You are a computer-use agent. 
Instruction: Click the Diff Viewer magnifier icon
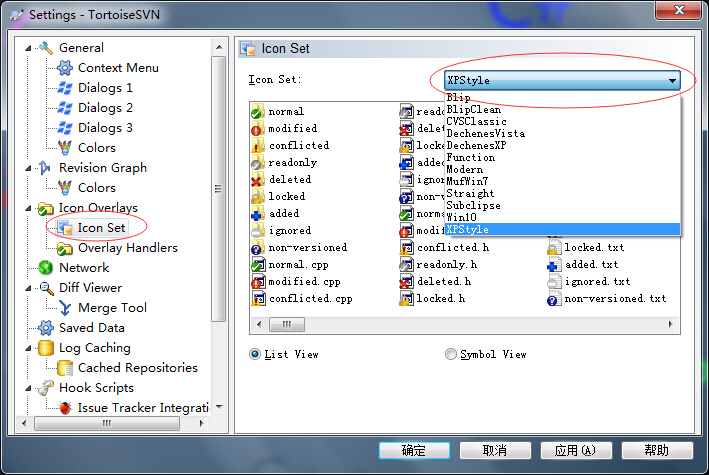click(47, 288)
